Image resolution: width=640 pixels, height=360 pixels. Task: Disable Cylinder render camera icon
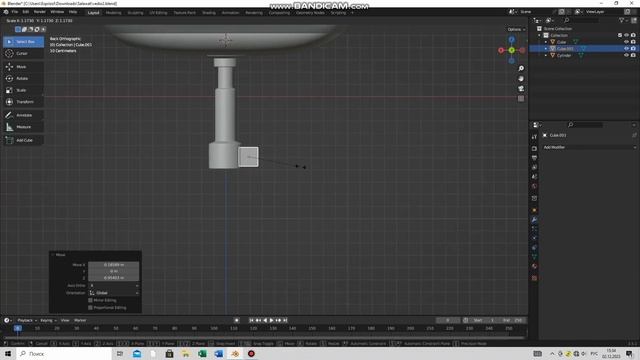(633, 55)
